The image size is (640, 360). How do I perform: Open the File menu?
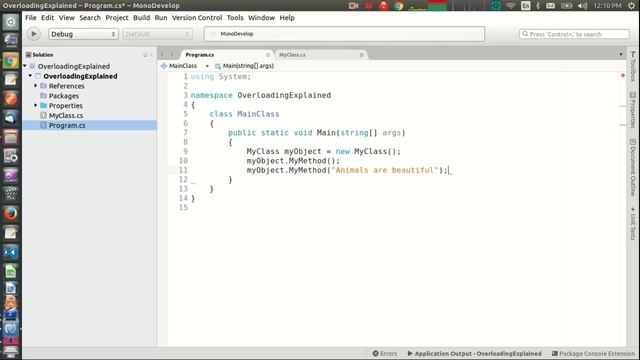click(x=31, y=18)
